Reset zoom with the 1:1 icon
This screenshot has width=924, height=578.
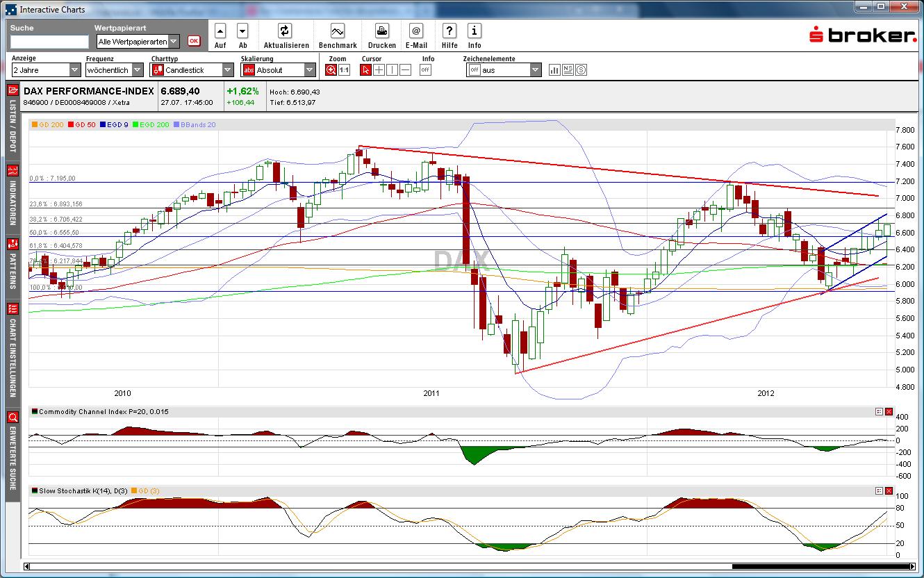pyautogui.click(x=344, y=69)
